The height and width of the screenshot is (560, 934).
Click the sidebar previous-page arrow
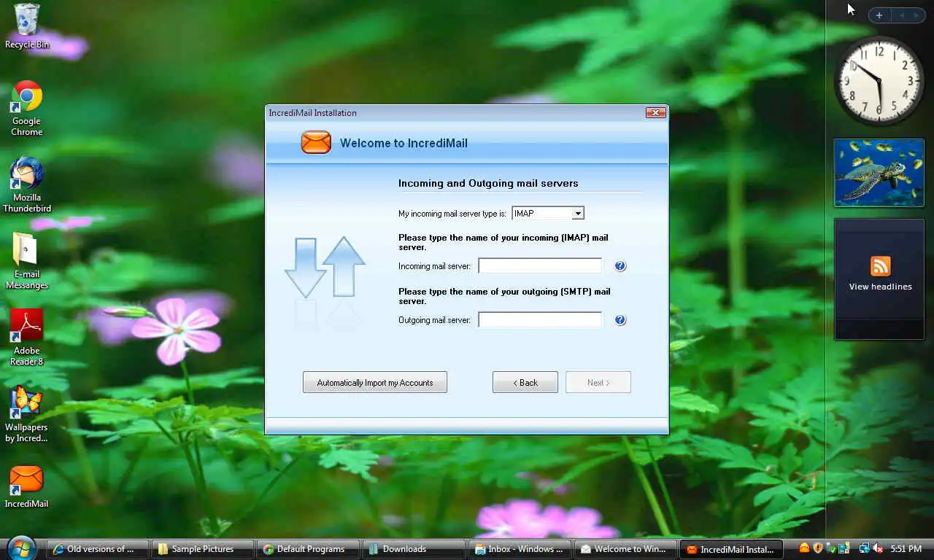(901, 15)
